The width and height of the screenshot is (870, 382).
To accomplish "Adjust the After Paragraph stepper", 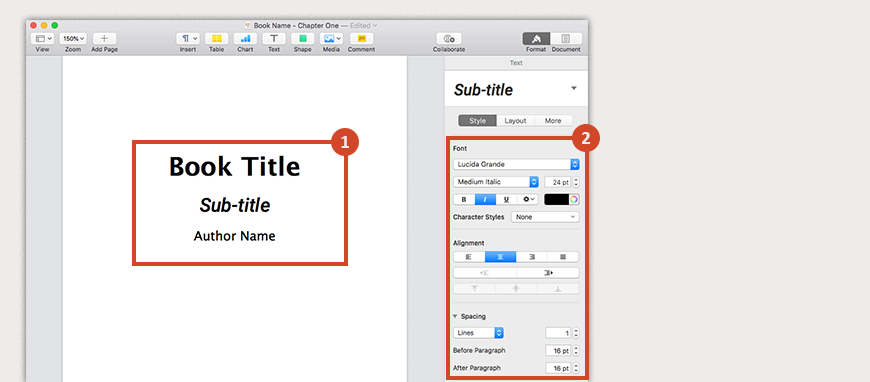I will pyautogui.click(x=576, y=368).
